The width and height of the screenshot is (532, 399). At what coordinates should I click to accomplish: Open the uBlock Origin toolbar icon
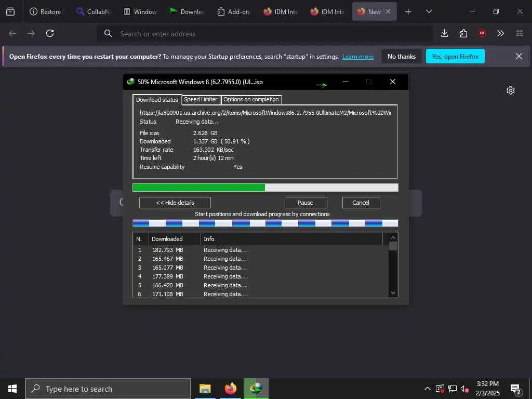click(482, 33)
